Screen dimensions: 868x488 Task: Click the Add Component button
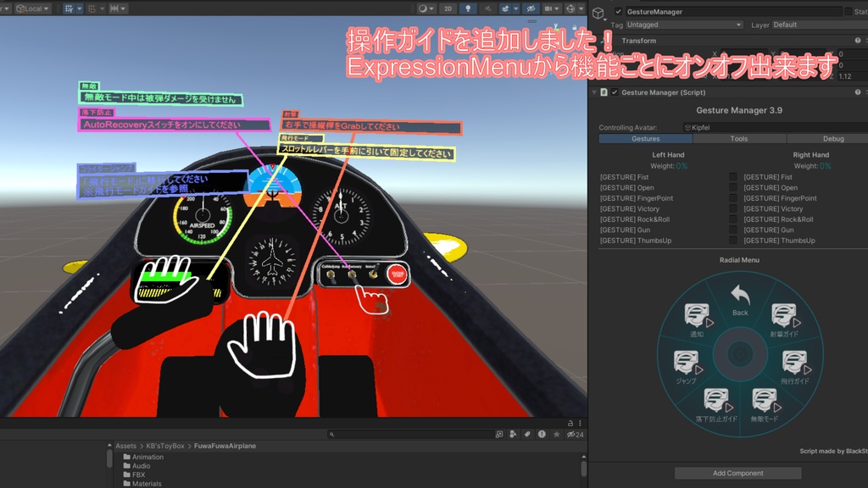pos(738,473)
